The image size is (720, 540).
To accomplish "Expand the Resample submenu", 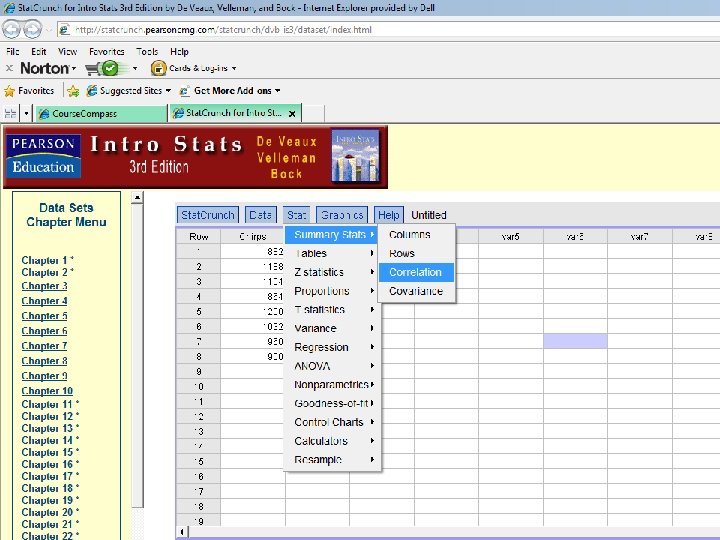I will tap(332, 460).
